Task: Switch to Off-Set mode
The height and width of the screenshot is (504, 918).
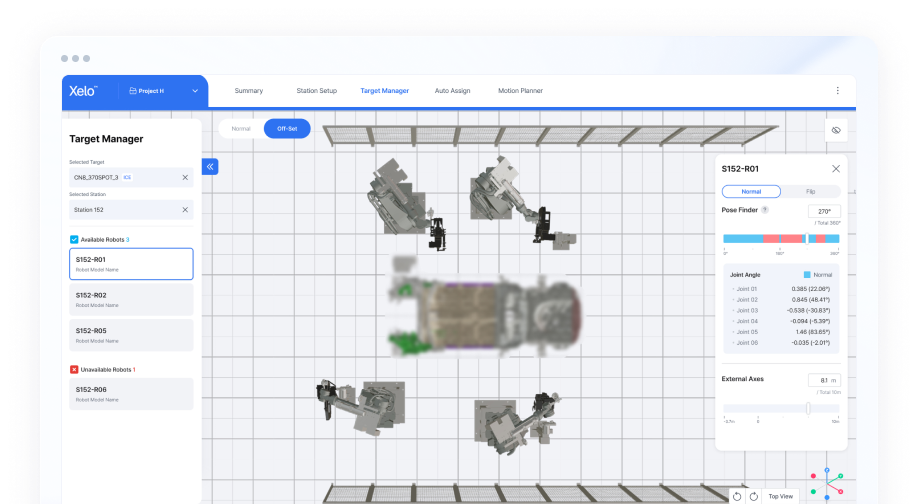Action: pyautogui.click(x=287, y=129)
